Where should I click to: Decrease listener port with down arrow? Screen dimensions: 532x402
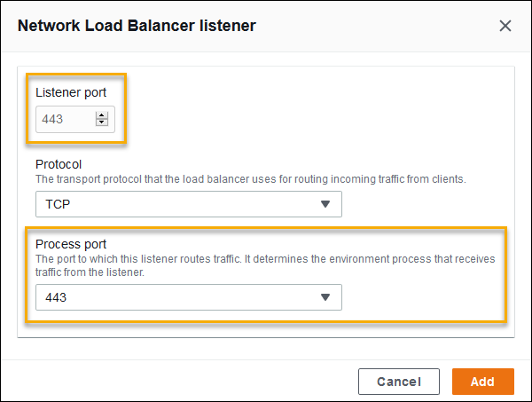[x=102, y=122]
